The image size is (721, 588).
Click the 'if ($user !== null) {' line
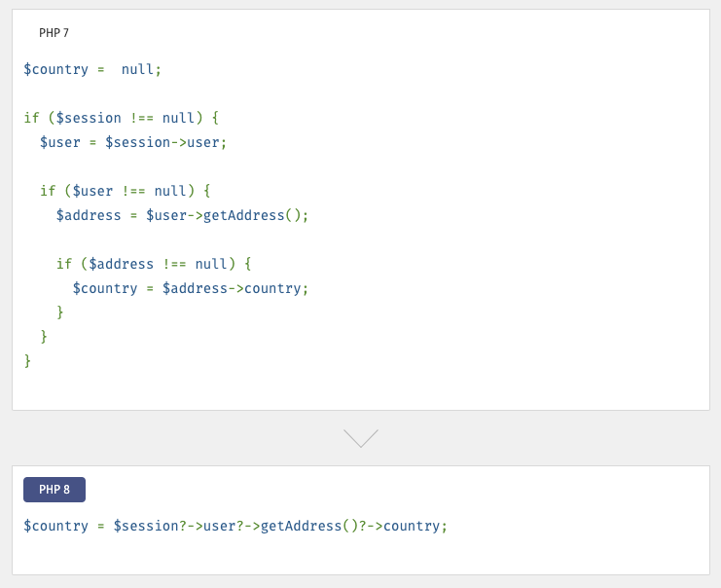(x=126, y=192)
